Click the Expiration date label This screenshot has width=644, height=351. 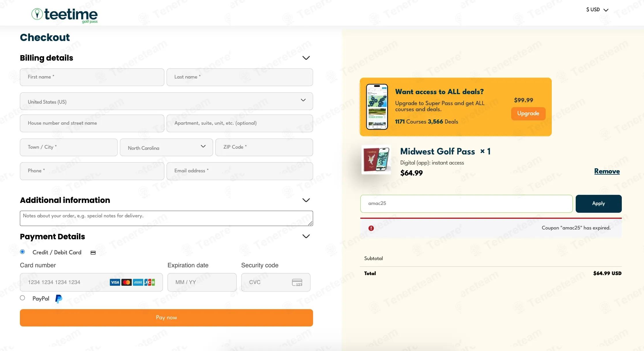(188, 265)
